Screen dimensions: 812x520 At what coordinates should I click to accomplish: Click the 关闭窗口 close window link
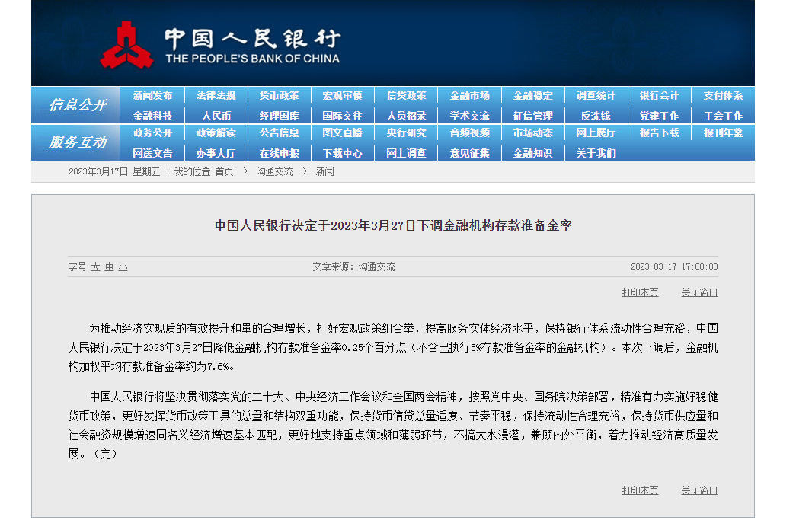[698, 292]
